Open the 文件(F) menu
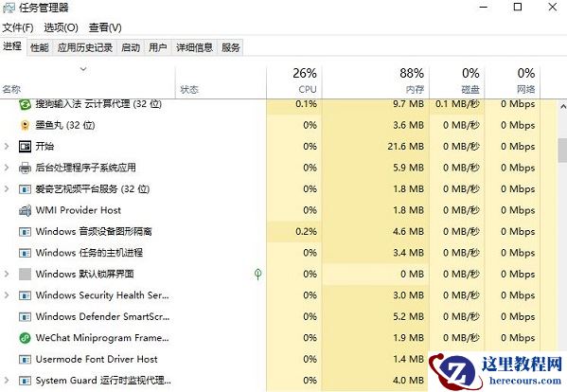 click(x=18, y=27)
